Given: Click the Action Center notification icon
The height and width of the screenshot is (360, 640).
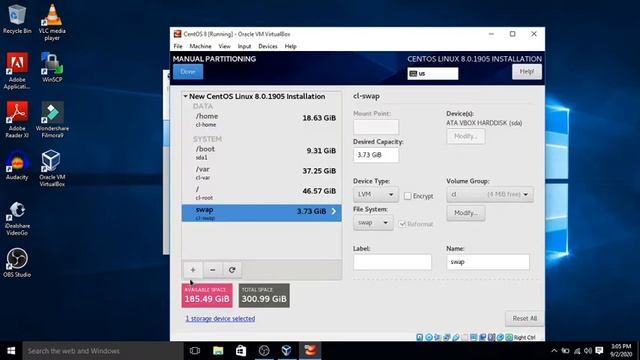Looking at the screenshot, I should tap(599, 351).
